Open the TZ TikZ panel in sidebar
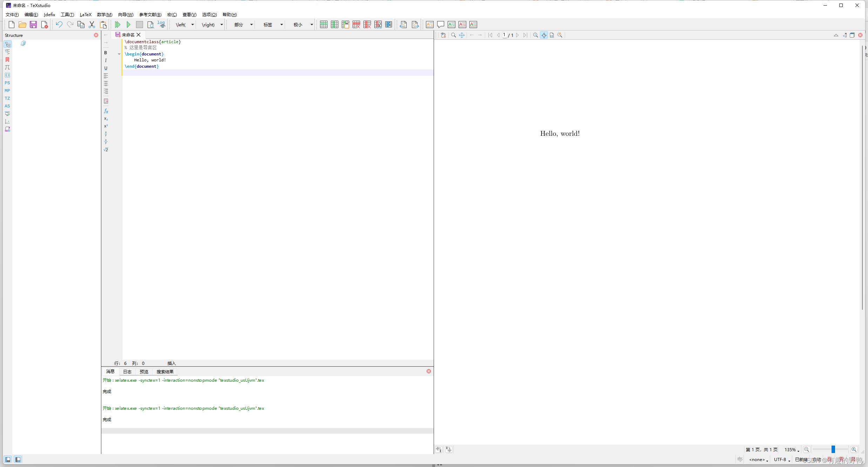 click(7, 98)
